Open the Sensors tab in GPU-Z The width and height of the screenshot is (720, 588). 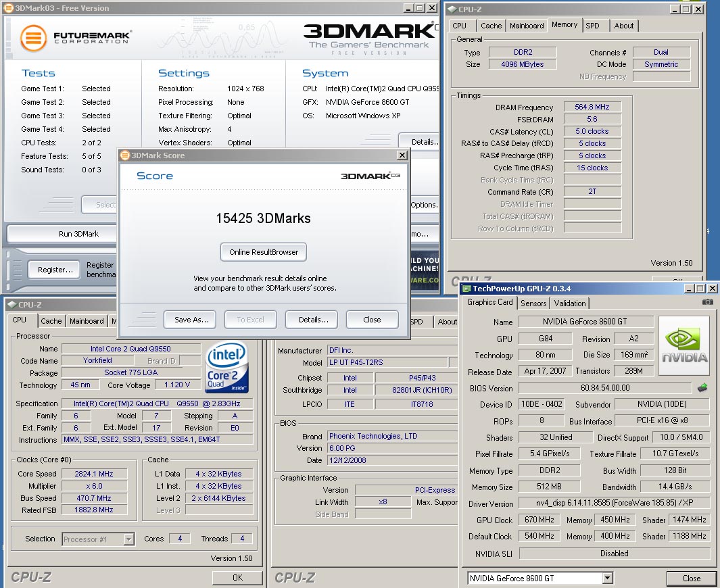point(533,303)
